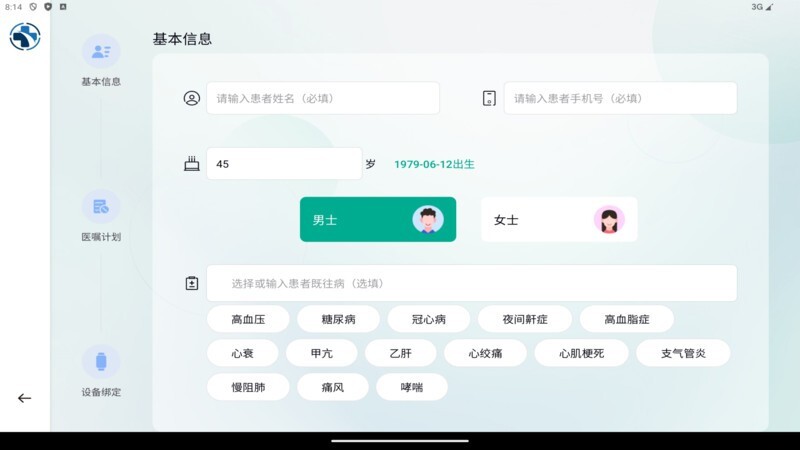
Task: Click the age field showing 45
Action: (283, 164)
